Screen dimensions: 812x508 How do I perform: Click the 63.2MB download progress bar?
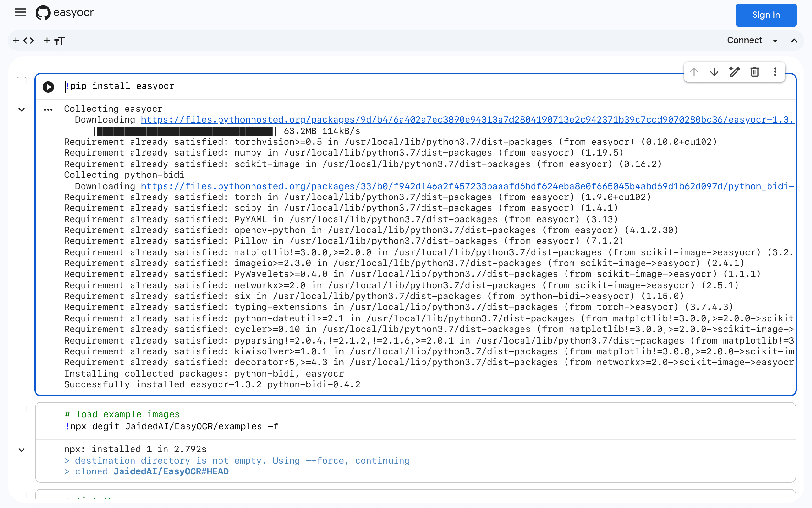185,131
